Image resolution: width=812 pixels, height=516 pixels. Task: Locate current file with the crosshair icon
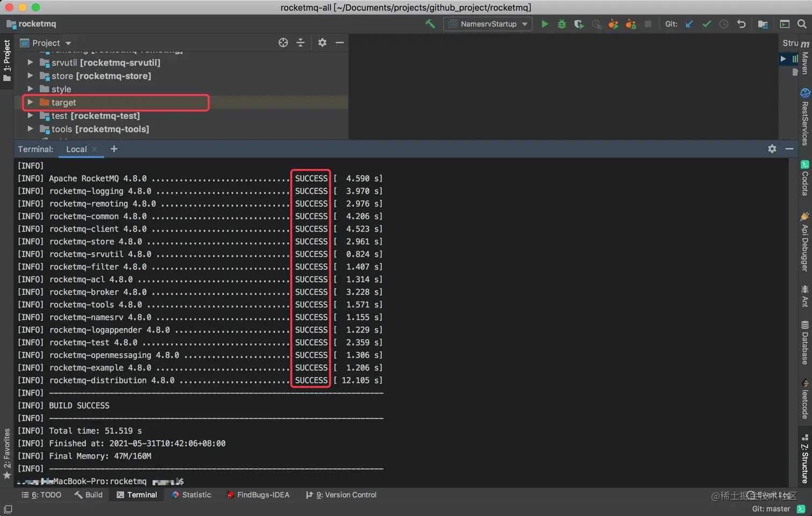click(x=283, y=42)
